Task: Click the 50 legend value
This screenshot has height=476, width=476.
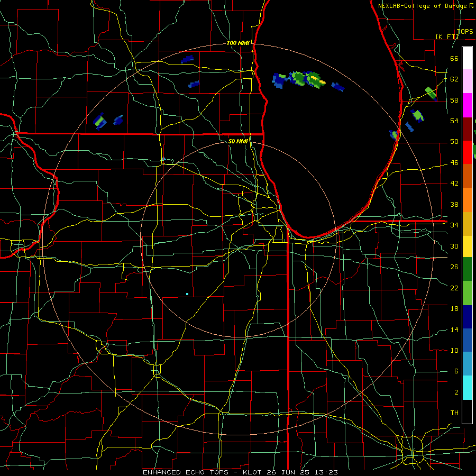Action: 454,142
